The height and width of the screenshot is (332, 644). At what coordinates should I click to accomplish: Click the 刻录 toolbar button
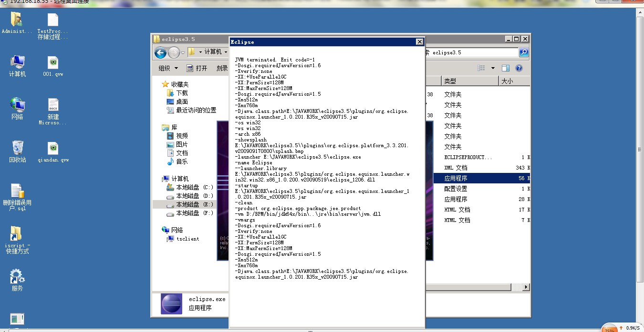(222, 68)
